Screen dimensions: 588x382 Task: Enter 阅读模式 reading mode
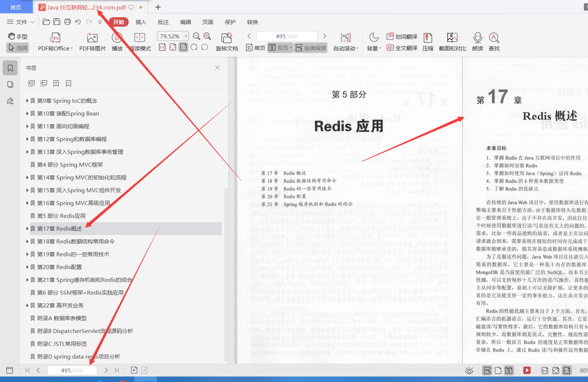[140, 42]
